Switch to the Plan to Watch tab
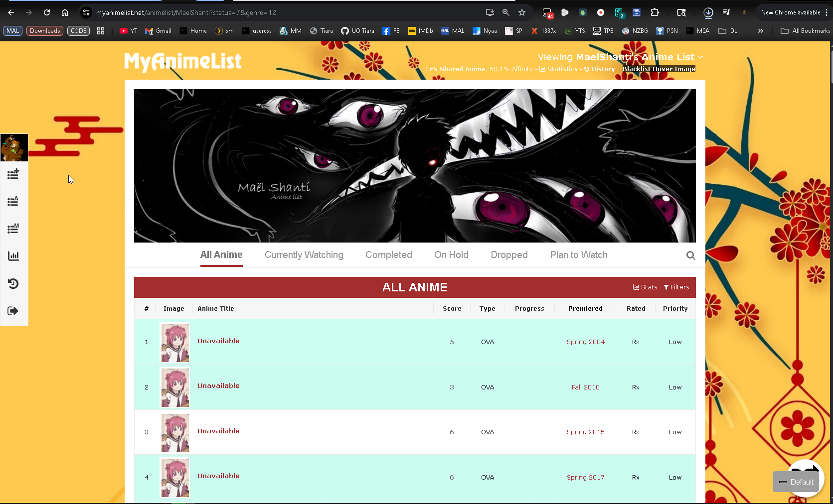Viewport: 833px width, 504px height. 579,255
